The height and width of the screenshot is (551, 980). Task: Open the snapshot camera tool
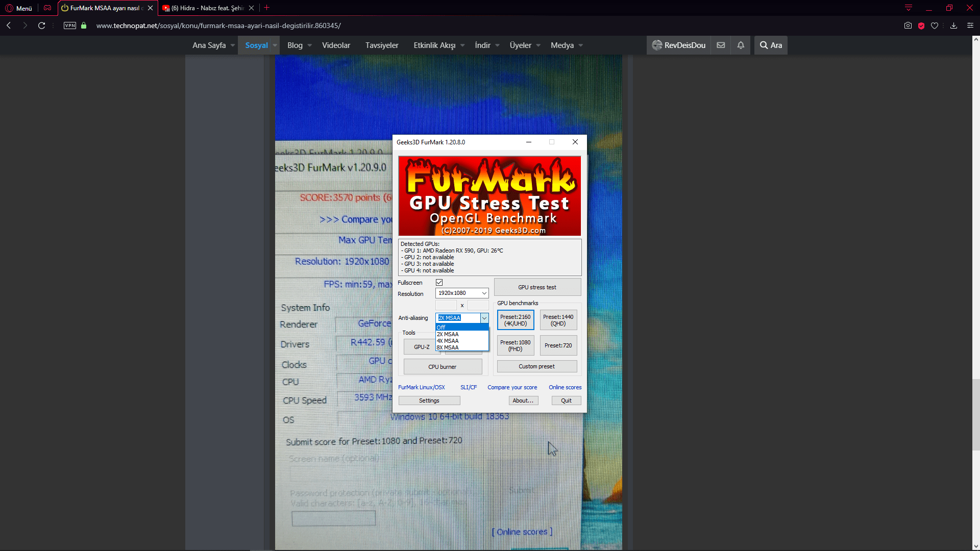click(908, 26)
